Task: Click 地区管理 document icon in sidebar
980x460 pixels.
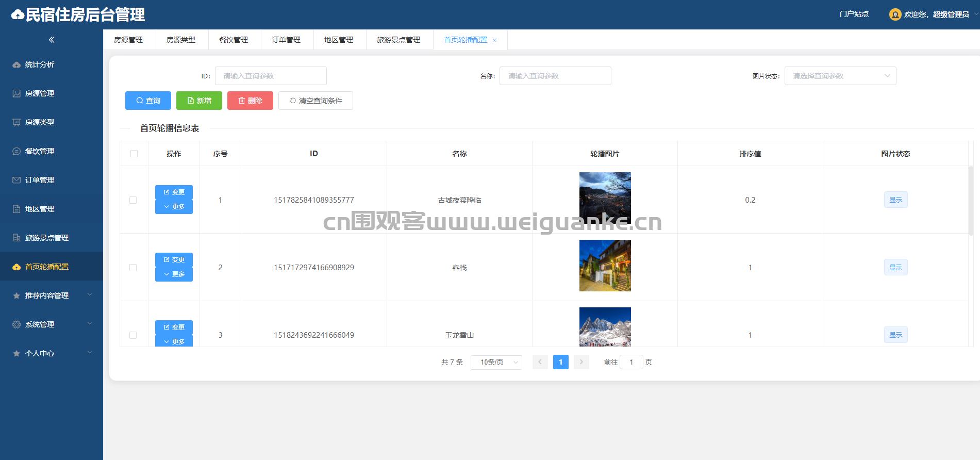Action: [x=16, y=209]
